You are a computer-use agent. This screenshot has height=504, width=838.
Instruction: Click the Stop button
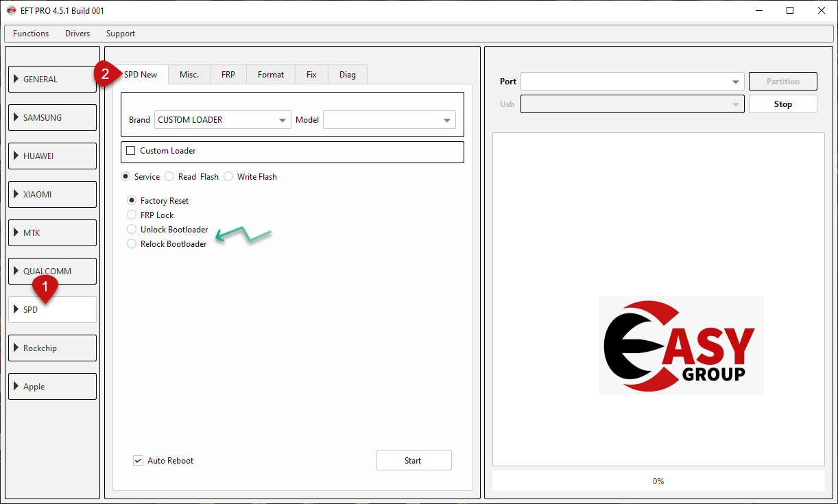(783, 104)
